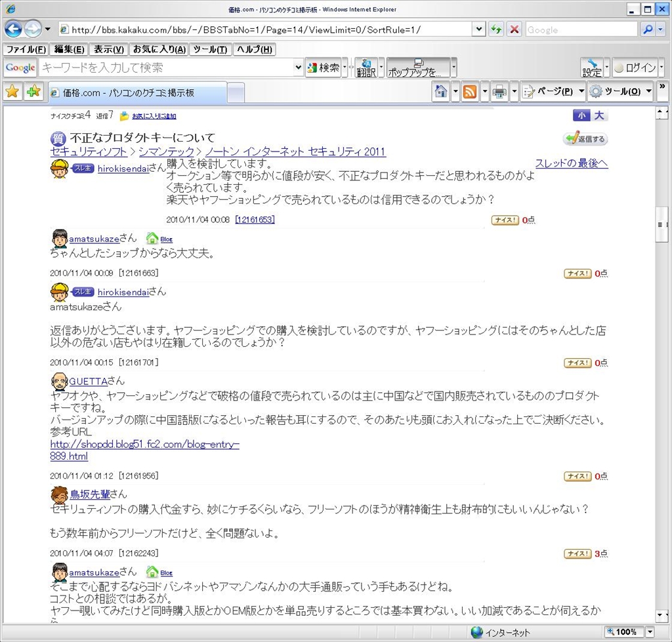This screenshot has width=672, height=642.
Task: Open 鳥坂先輩 user profile link
Action: pos(90,494)
